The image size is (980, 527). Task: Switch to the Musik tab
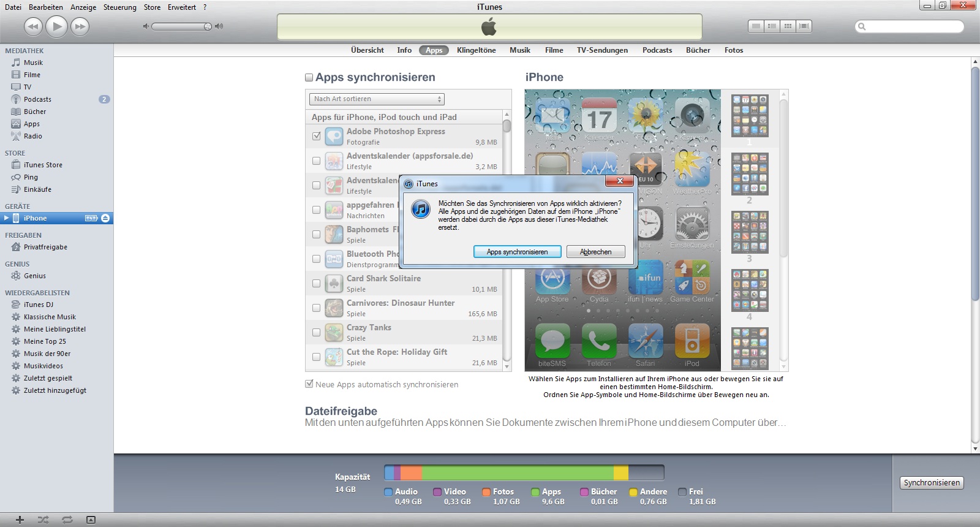pyautogui.click(x=519, y=50)
